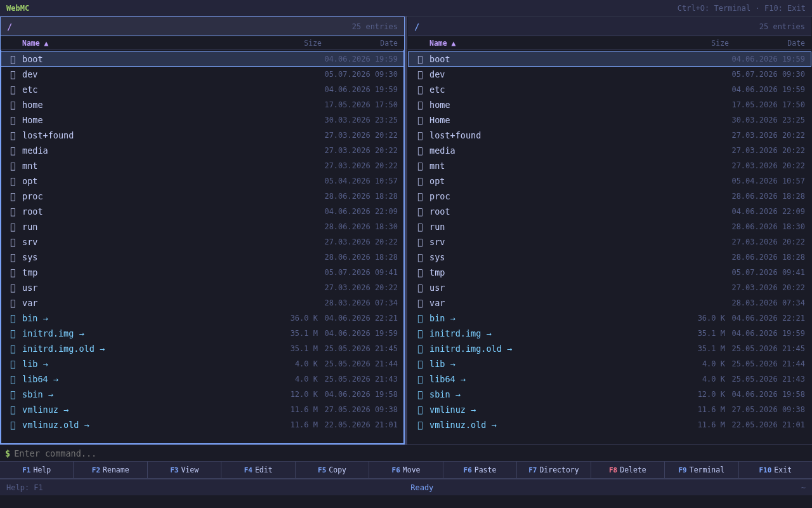Click the F8 Delete button
This screenshot has height=508, width=812.
(627, 470)
